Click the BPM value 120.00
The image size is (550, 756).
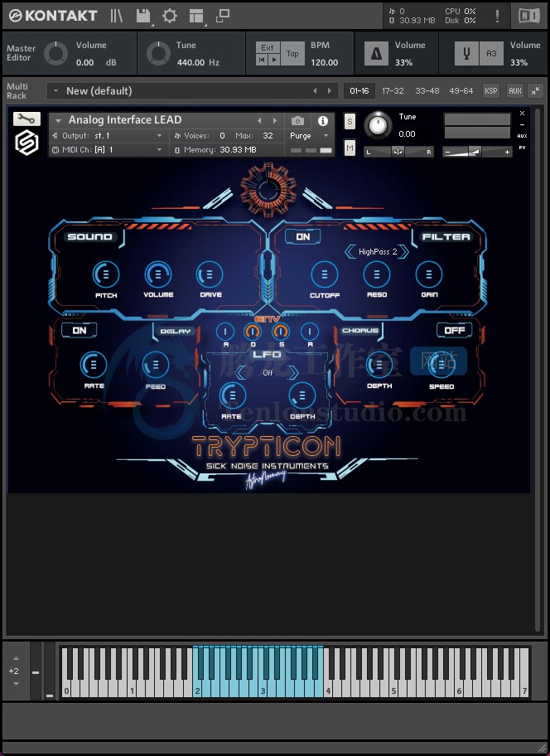point(324,62)
